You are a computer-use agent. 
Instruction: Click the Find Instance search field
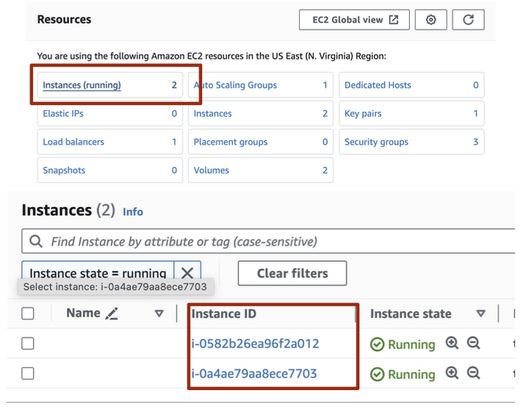tap(281, 241)
